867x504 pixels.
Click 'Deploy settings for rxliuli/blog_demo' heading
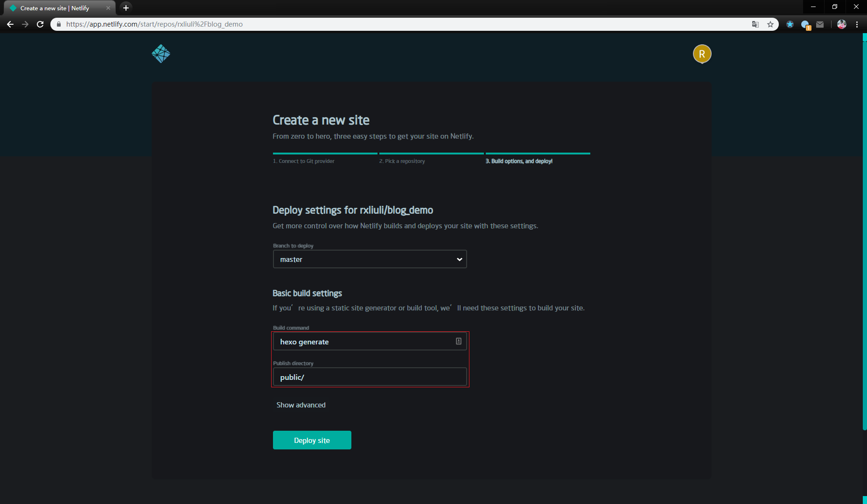(x=353, y=210)
